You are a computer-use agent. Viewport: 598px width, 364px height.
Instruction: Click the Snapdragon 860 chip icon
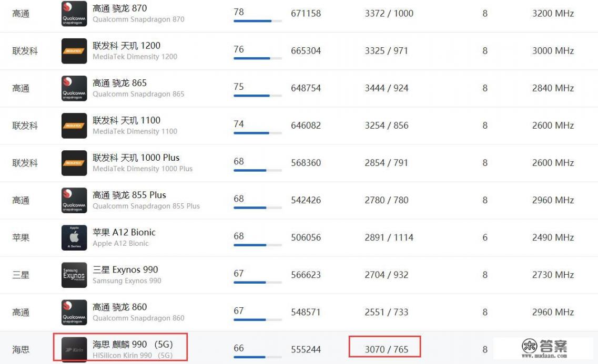click(x=74, y=312)
